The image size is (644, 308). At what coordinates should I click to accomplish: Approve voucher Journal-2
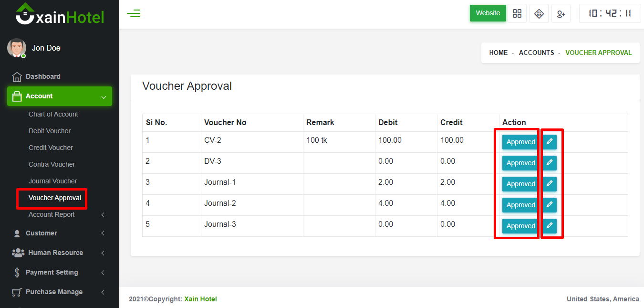pyautogui.click(x=520, y=205)
